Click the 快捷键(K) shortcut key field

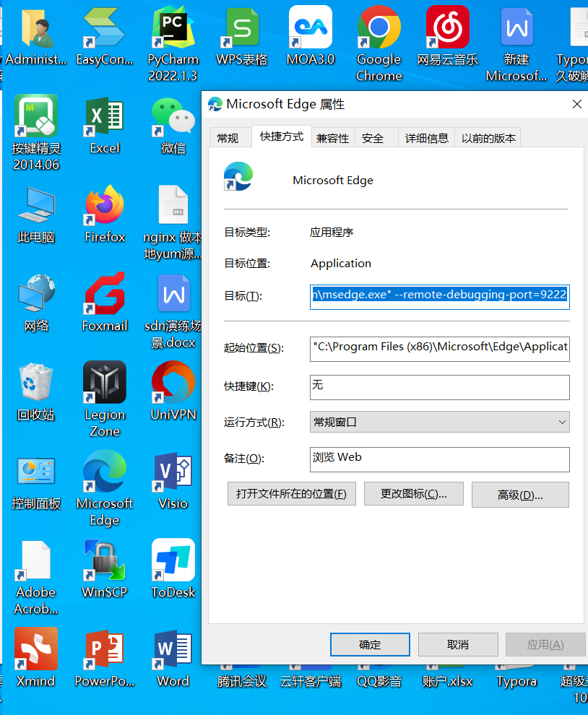[x=440, y=387]
